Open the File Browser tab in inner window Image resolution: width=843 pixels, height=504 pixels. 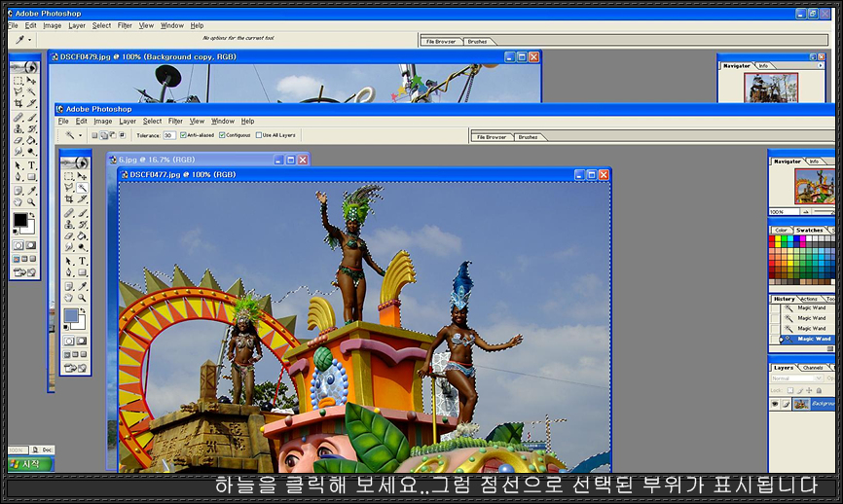pyautogui.click(x=492, y=137)
